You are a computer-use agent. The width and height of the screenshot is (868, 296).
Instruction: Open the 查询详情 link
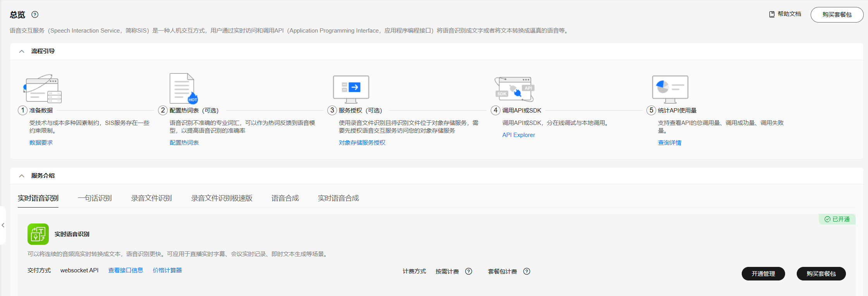[x=670, y=143]
